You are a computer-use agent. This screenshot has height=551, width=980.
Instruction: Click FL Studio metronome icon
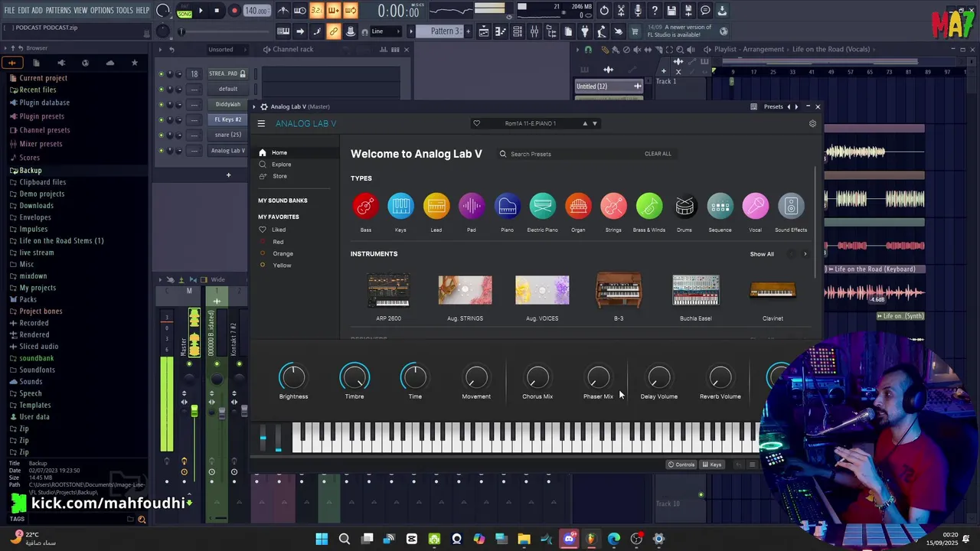click(283, 11)
